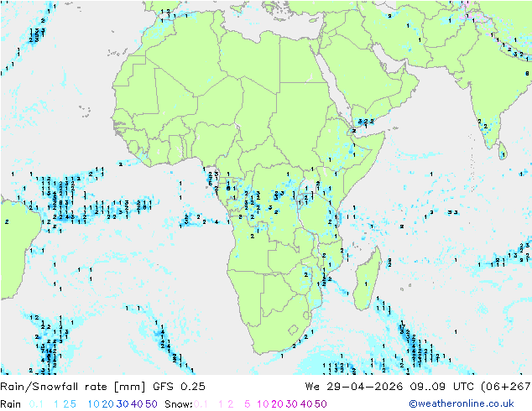The height and width of the screenshot is (411, 532).
Task: Click the date "We 29-04-2026" text
Action: point(354,387)
